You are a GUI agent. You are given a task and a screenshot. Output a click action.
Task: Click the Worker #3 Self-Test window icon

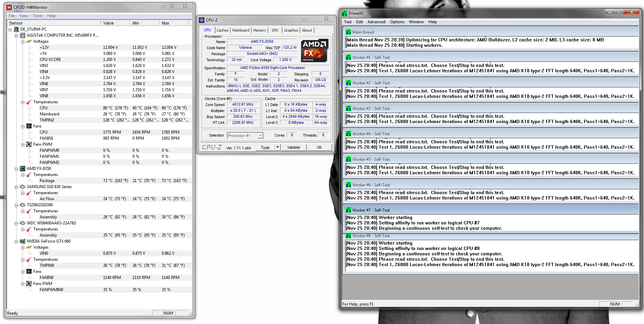[x=348, y=109]
